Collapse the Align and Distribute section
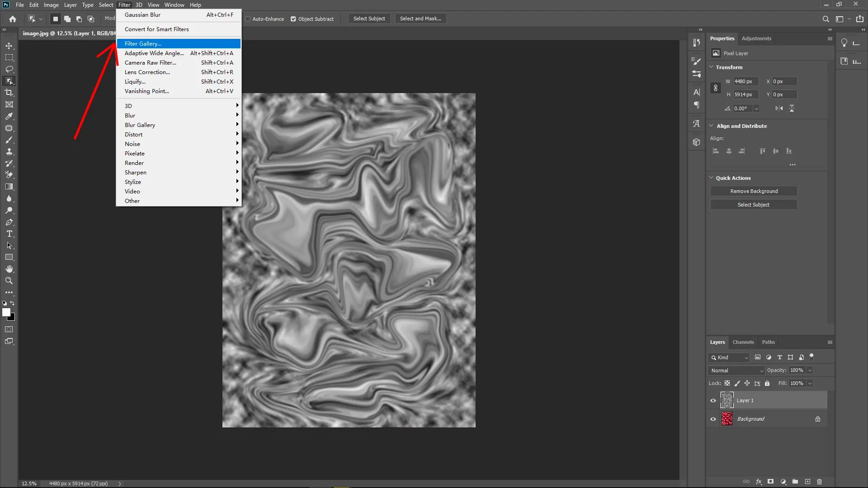This screenshot has height=488, width=868. pos(712,126)
